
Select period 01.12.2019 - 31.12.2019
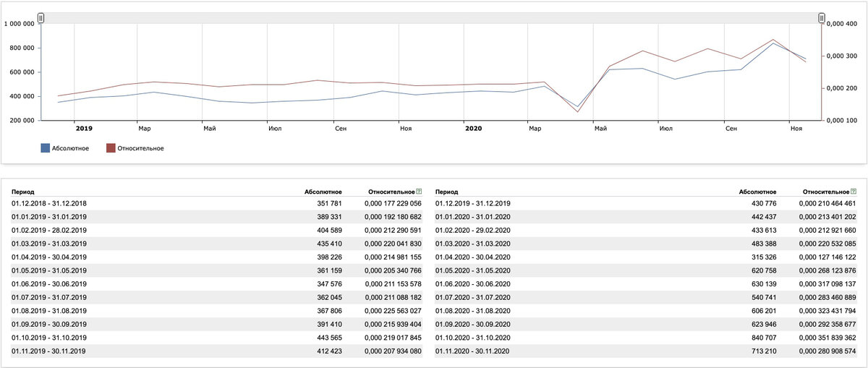coord(473,204)
